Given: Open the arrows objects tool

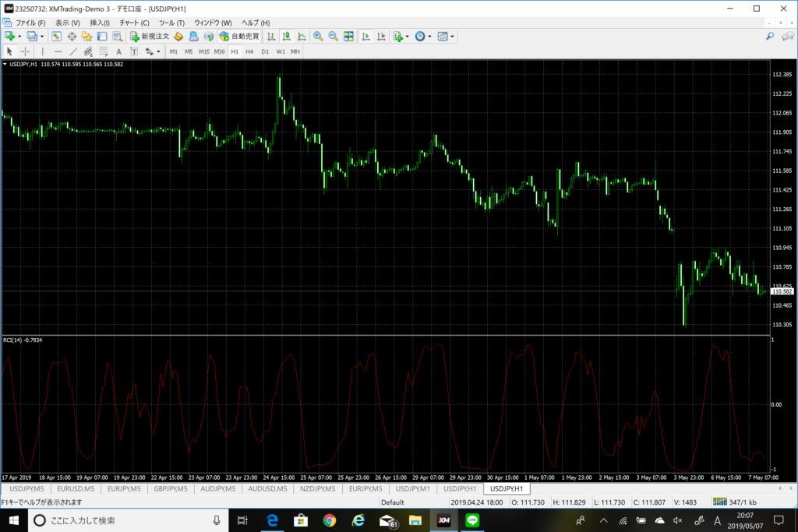Looking at the screenshot, I should [x=149, y=51].
